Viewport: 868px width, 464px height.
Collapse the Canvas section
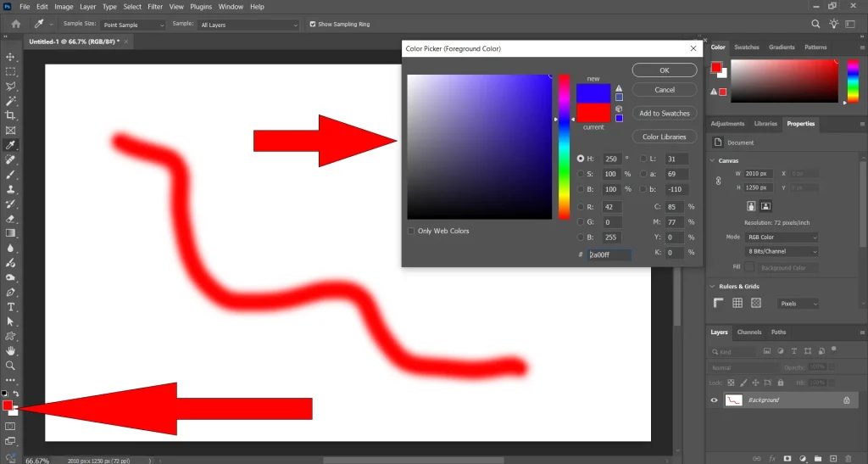(712, 160)
